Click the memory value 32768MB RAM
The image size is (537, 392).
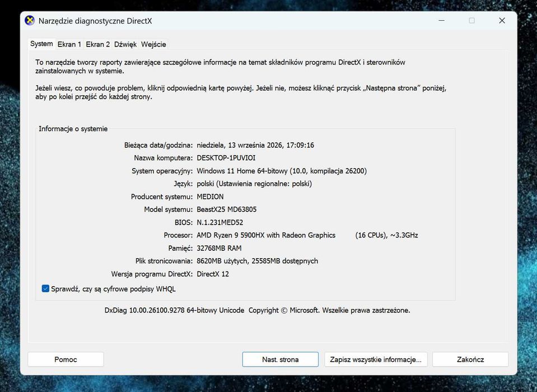click(219, 248)
